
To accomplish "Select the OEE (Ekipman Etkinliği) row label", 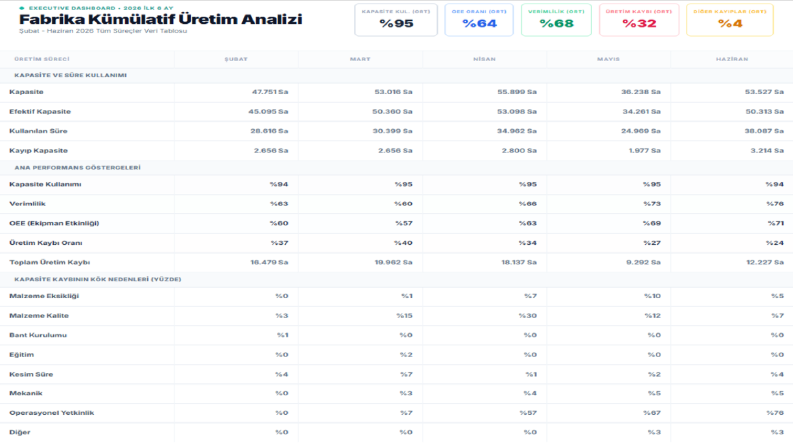I will [54, 223].
